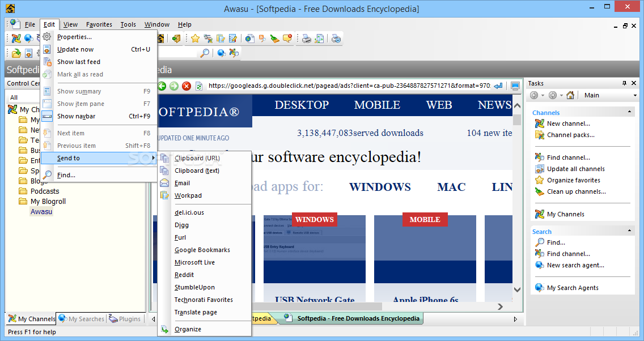644x341 pixels.
Task: Click the blue go arrow after the URL
Action: pyautogui.click(x=498, y=86)
